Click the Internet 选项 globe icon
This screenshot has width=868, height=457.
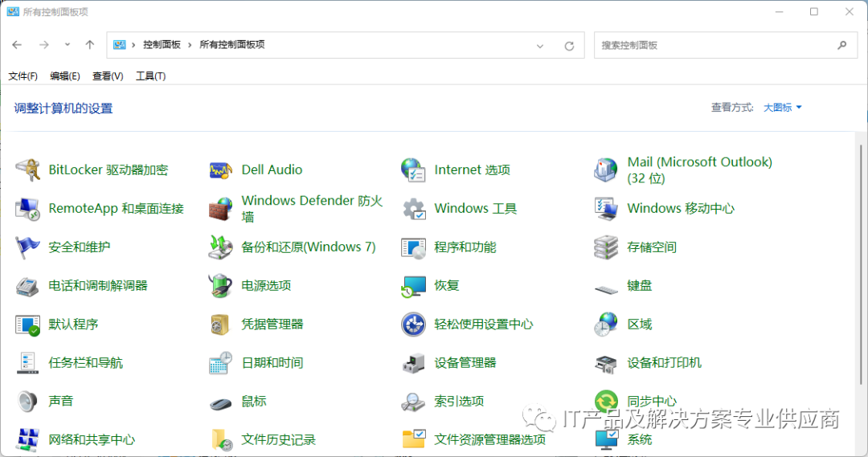pyautogui.click(x=413, y=169)
